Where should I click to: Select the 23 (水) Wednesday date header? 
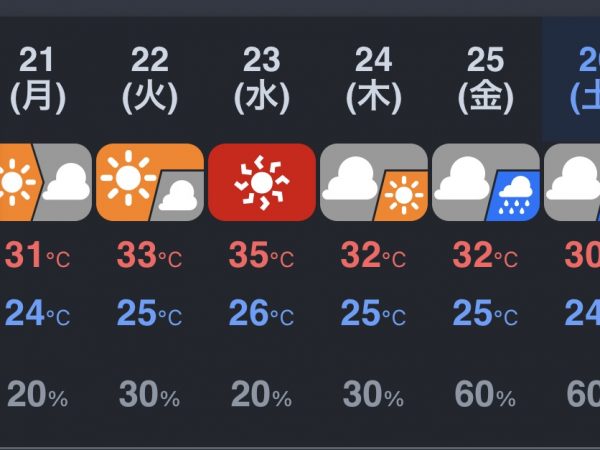(x=262, y=80)
